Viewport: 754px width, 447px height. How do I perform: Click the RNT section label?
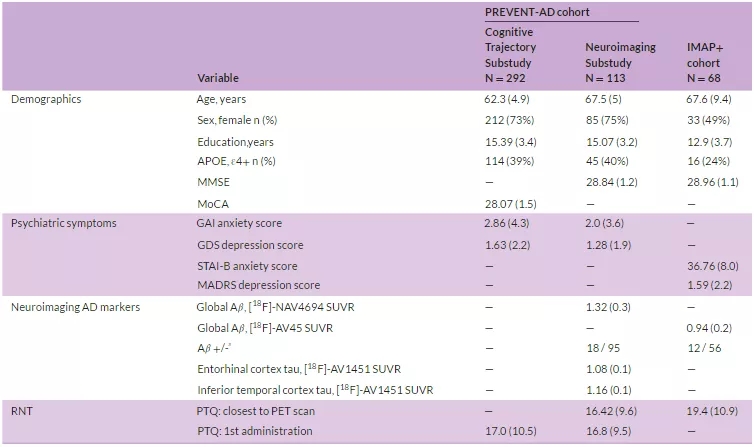click(22, 411)
